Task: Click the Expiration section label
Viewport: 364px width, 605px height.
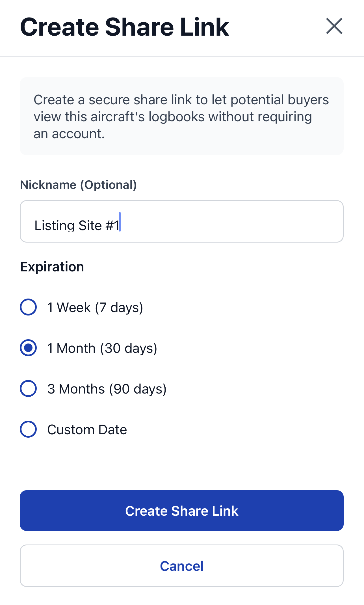Action: 52,266
